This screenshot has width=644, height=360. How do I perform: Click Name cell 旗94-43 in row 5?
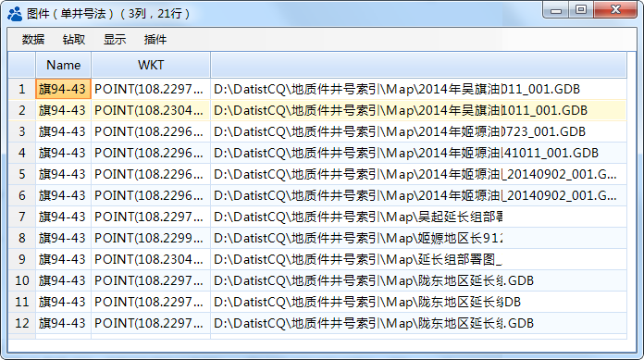(x=63, y=175)
